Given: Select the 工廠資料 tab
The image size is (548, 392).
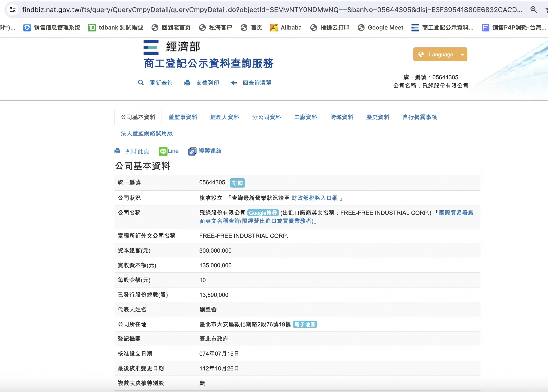Looking at the screenshot, I should click(305, 117).
